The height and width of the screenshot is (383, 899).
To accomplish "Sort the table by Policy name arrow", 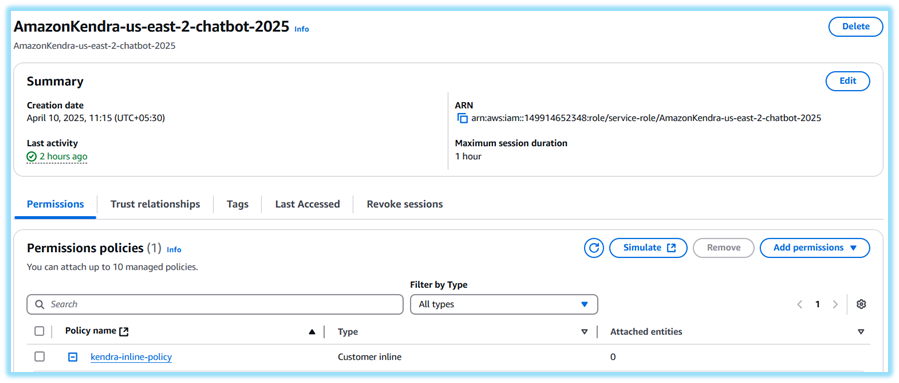I will tap(312, 332).
